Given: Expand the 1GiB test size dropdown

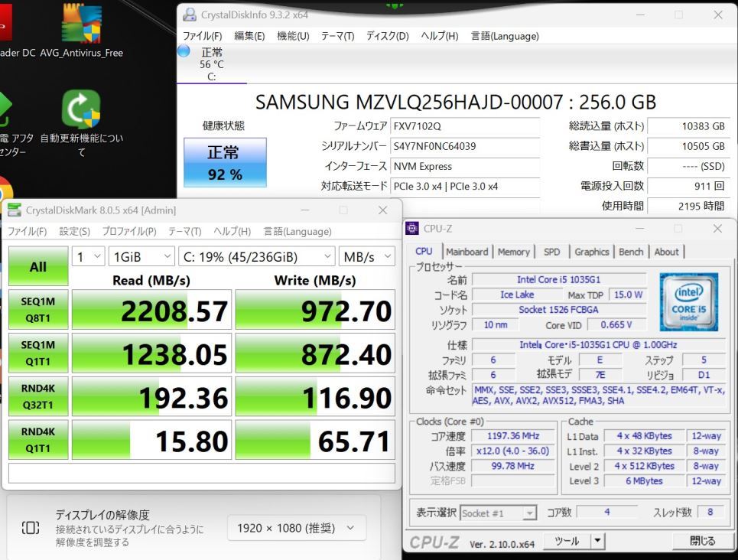Looking at the screenshot, I should point(141,257).
